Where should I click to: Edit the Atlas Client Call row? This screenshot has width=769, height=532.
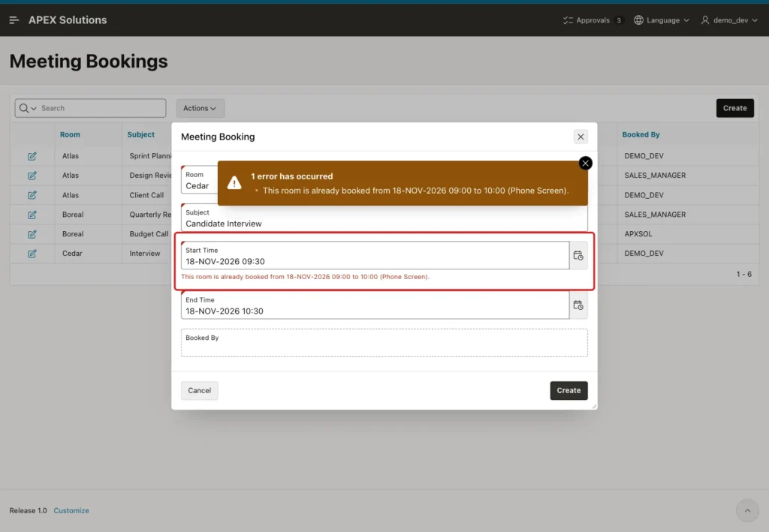[x=32, y=195]
